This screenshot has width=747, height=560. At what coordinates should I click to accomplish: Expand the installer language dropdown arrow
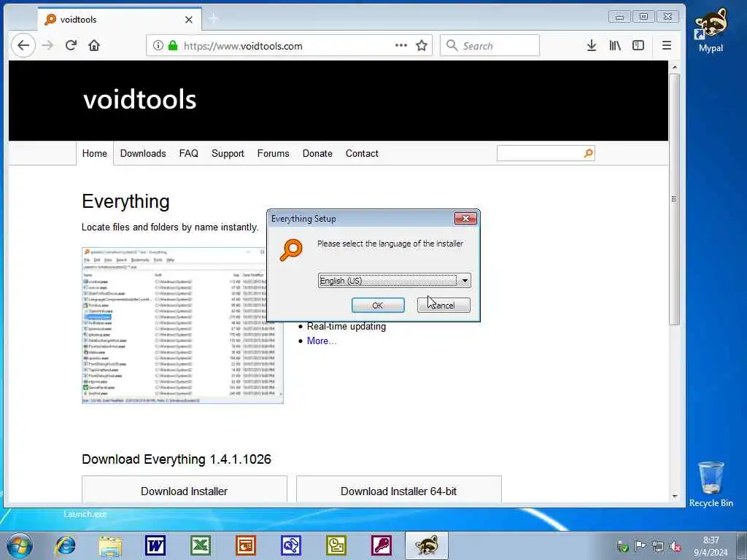[465, 281]
